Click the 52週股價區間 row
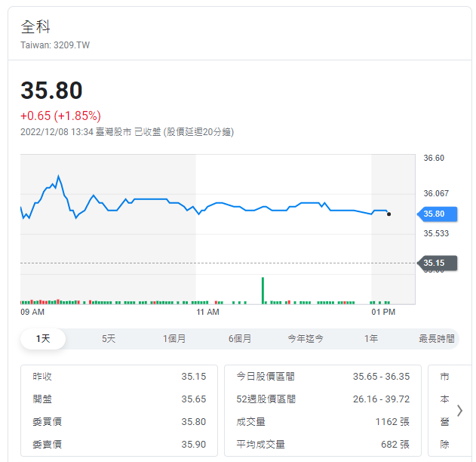The image size is (476, 462). 322,399
